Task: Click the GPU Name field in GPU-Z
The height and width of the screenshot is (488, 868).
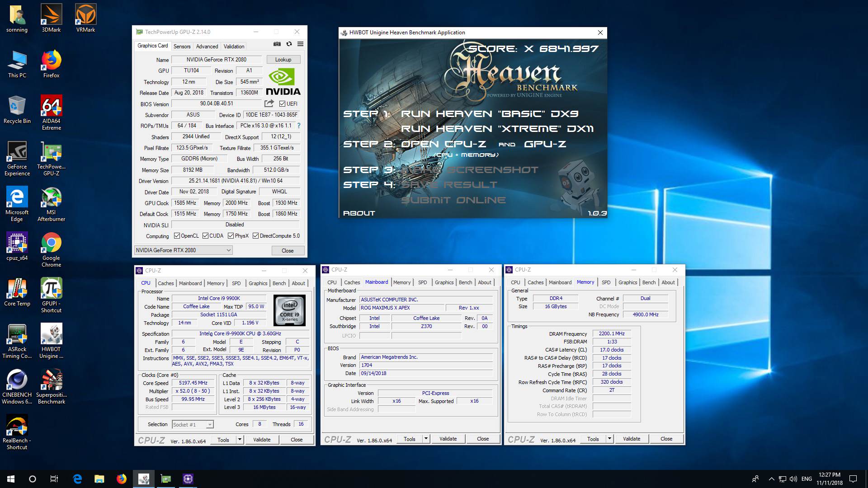Action: pyautogui.click(x=217, y=60)
